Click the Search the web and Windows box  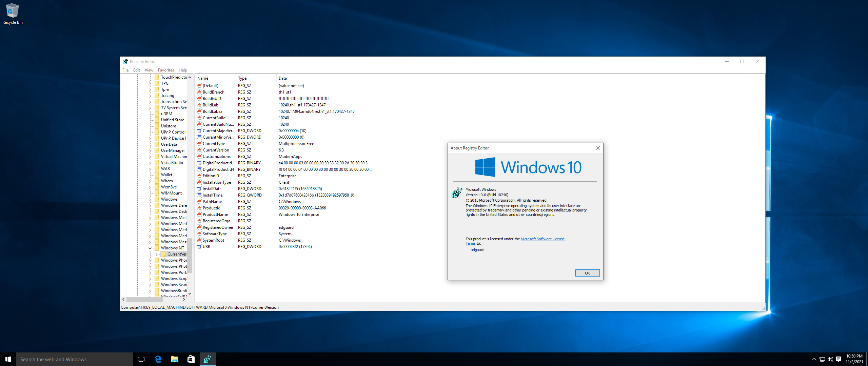pyautogui.click(x=75, y=359)
